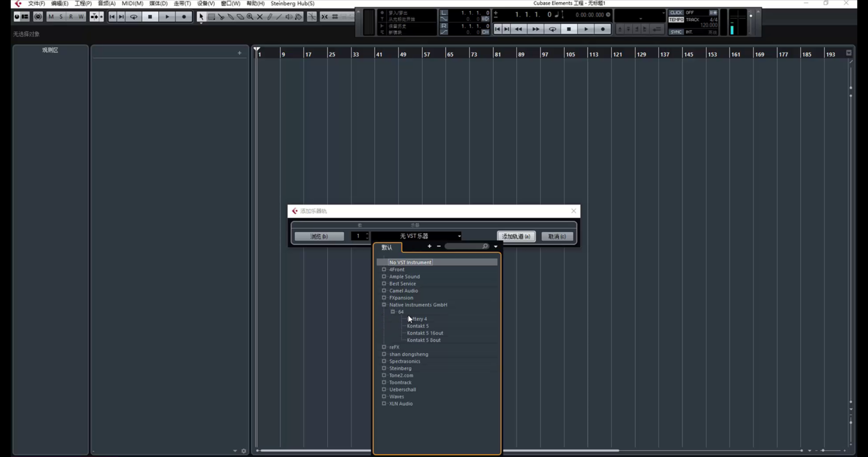Select the Range Selection tool
The image size is (868, 457).
(x=211, y=17)
